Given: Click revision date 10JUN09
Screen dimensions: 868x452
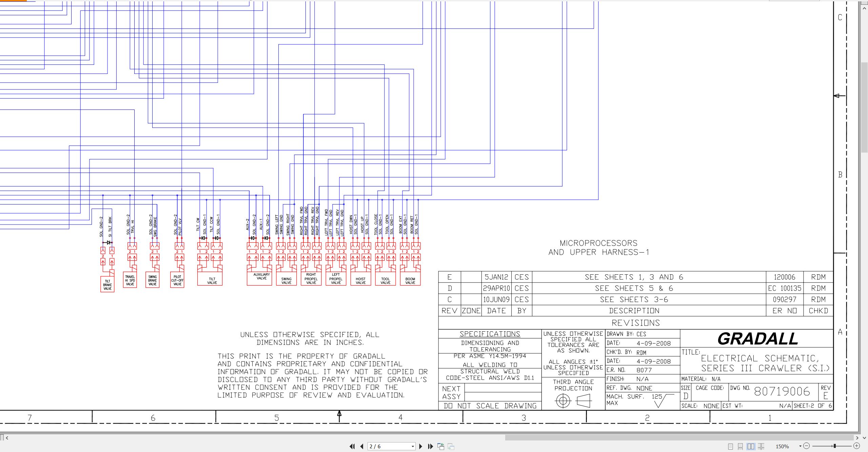Looking at the screenshot, I should pos(496,299).
